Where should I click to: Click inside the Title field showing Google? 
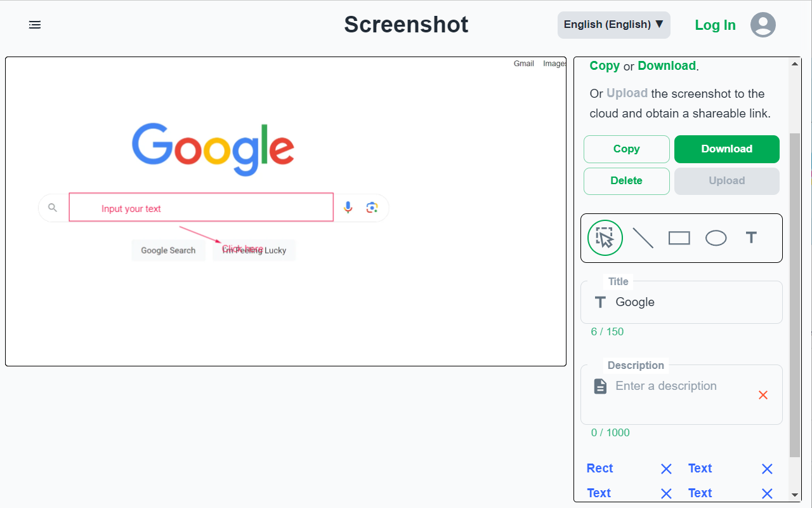coord(666,302)
